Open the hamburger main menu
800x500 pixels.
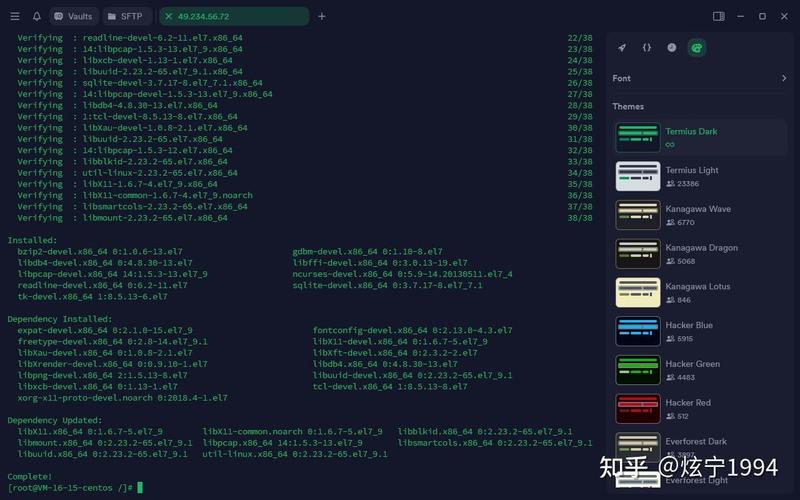click(x=15, y=16)
